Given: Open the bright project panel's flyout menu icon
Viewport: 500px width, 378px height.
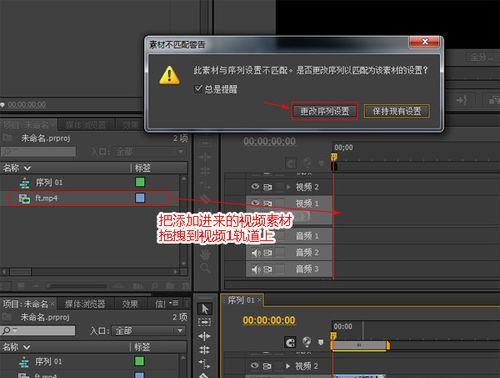Looking at the screenshot, I should 175,303.
